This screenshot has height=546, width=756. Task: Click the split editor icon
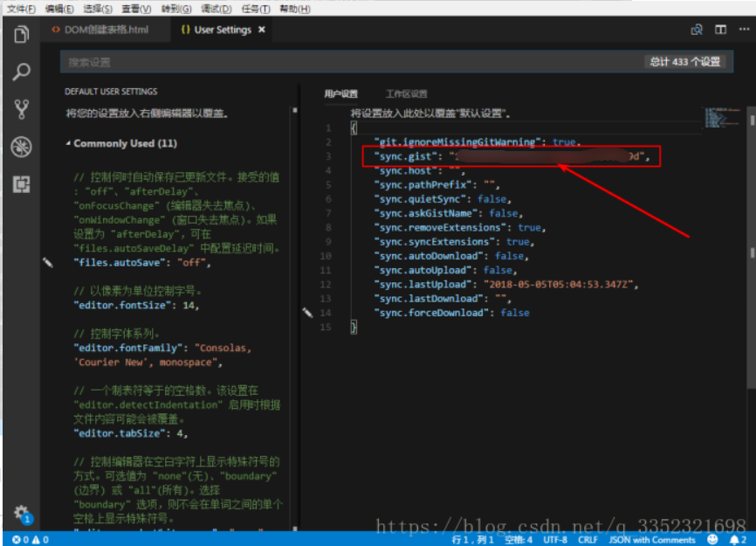721,29
